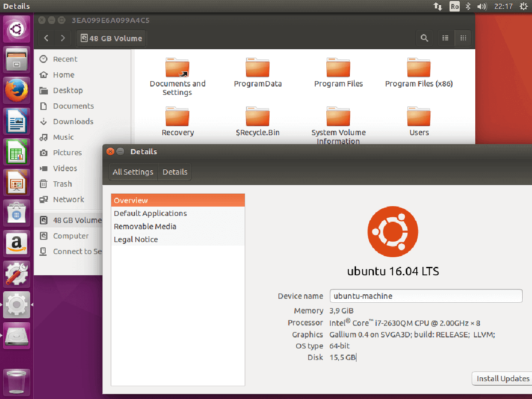Screen dimensions: 532x399
Task: Minimize the Details window
Action: pos(120,152)
